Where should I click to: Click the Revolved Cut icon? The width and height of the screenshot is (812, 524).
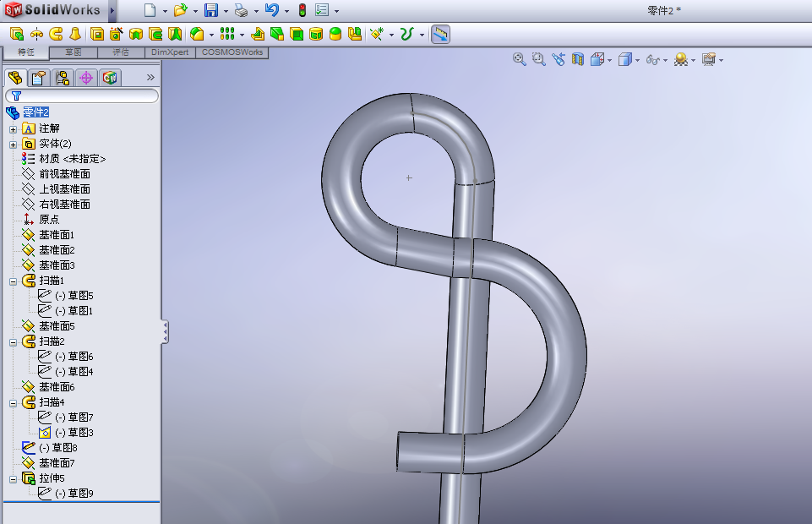[136, 34]
